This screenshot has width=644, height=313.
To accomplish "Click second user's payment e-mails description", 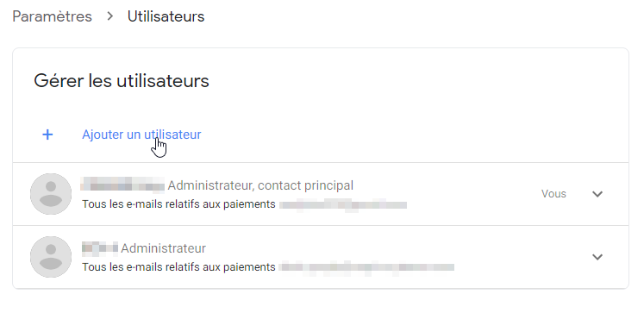I will (x=178, y=267).
